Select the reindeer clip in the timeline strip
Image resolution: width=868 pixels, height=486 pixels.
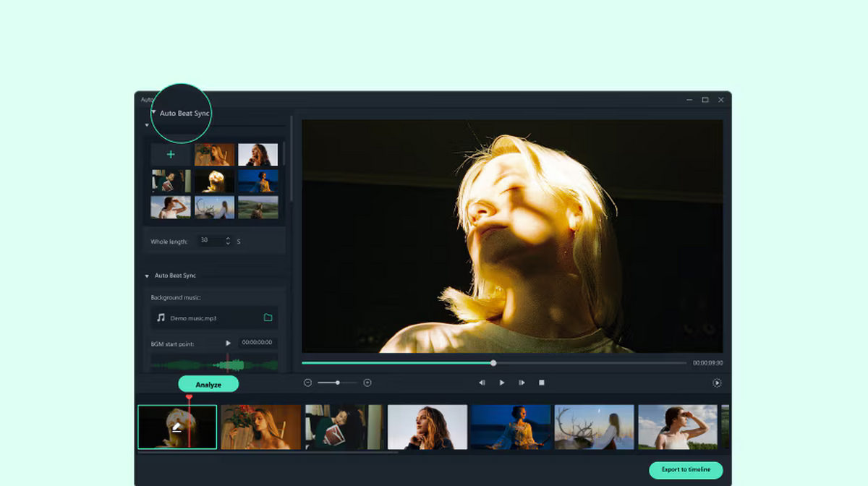594,427
